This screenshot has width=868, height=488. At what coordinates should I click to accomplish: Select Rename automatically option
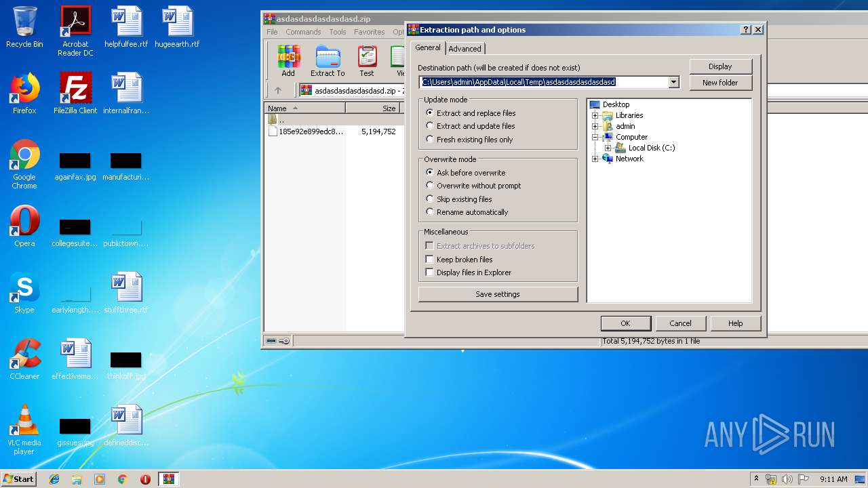(x=467, y=212)
